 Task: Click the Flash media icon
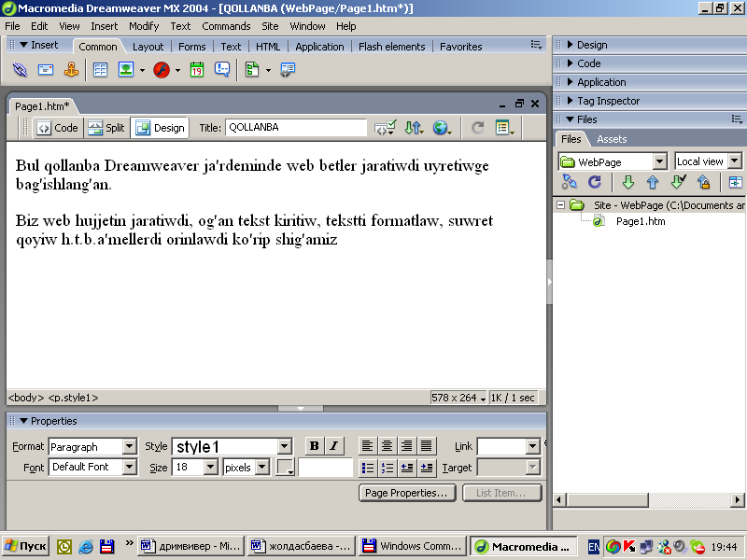pyautogui.click(x=162, y=70)
